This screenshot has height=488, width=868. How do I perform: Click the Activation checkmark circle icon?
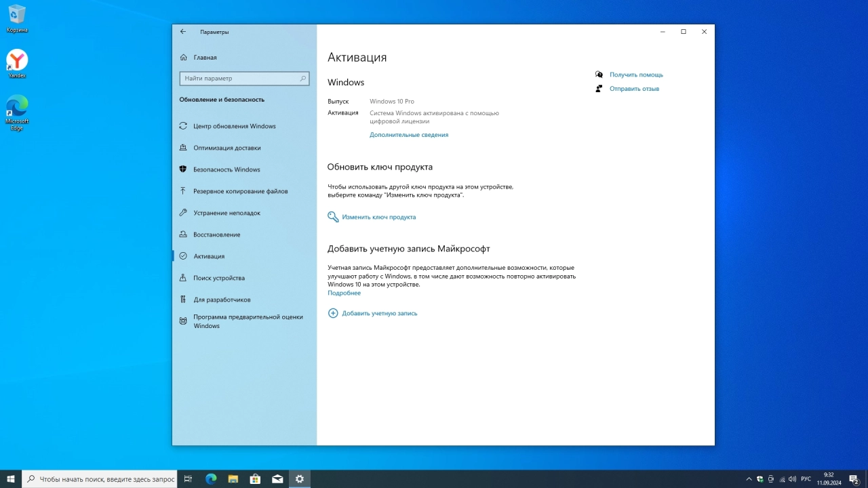pyautogui.click(x=183, y=256)
